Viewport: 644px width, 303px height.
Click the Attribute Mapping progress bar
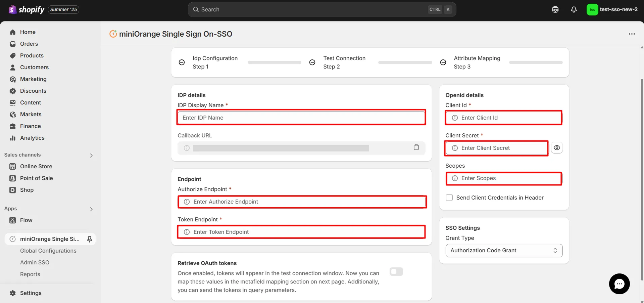click(x=536, y=62)
